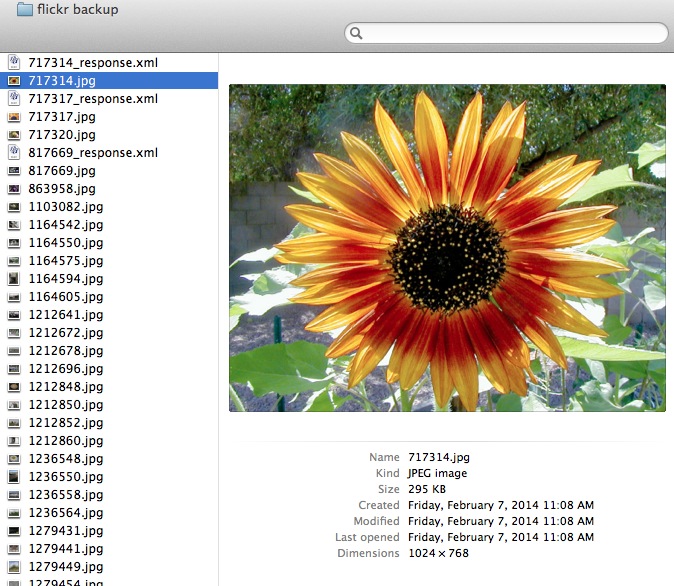
Task: Click the 863958.jpg thumbnail icon
Action: [x=14, y=189]
